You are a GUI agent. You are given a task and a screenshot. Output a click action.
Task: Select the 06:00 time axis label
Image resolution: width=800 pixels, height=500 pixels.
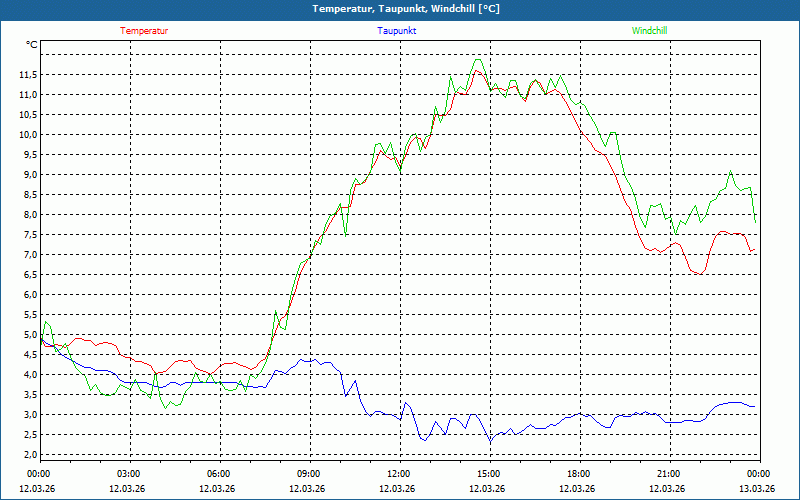click(x=219, y=474)
